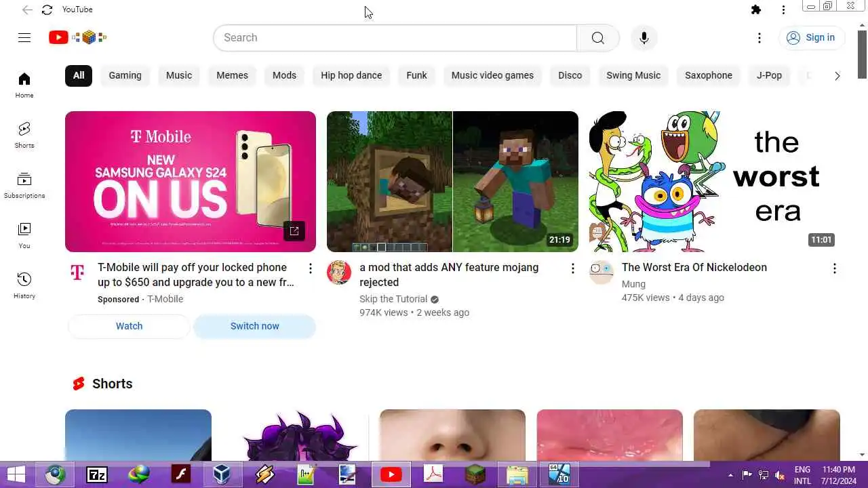Select the Disco filter chip
Image resolution: width=868 pixels, height=488 pixels.
click(570, 75)
